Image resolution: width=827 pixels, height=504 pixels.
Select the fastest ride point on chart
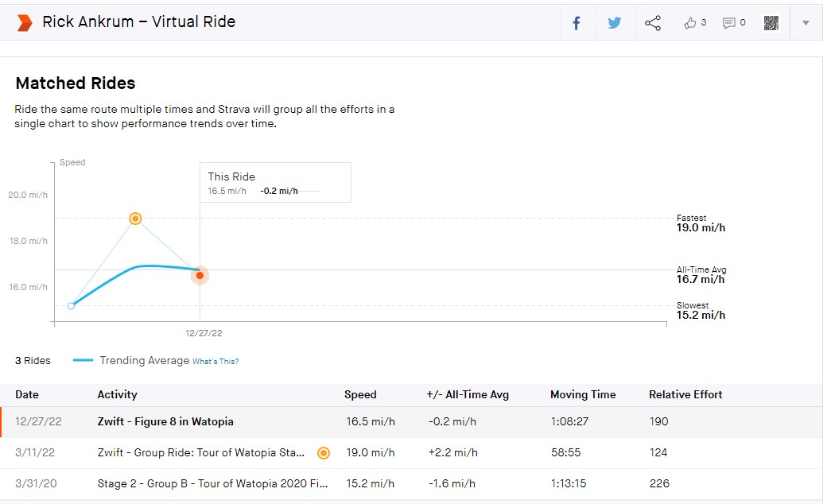pos(135,219)
